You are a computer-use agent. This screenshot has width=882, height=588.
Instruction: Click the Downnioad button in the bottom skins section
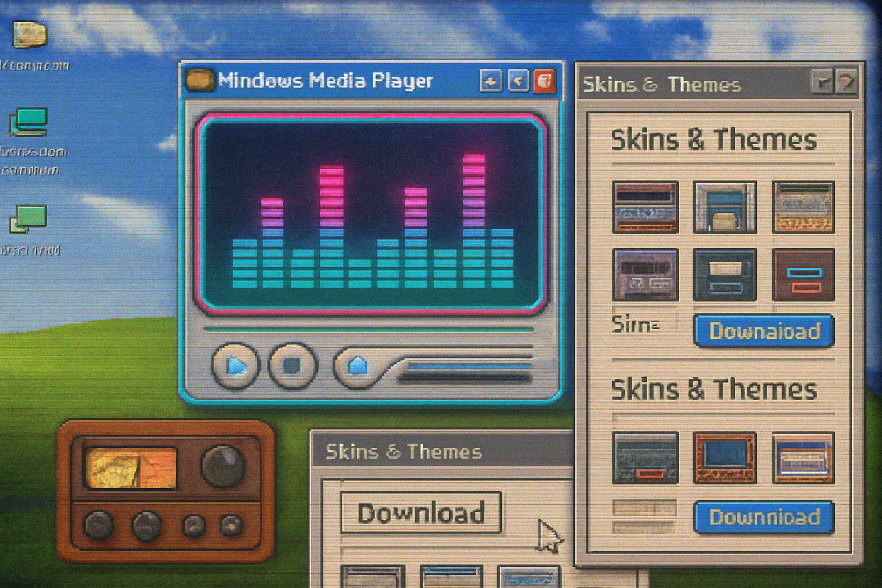click(x=763, y=517)
